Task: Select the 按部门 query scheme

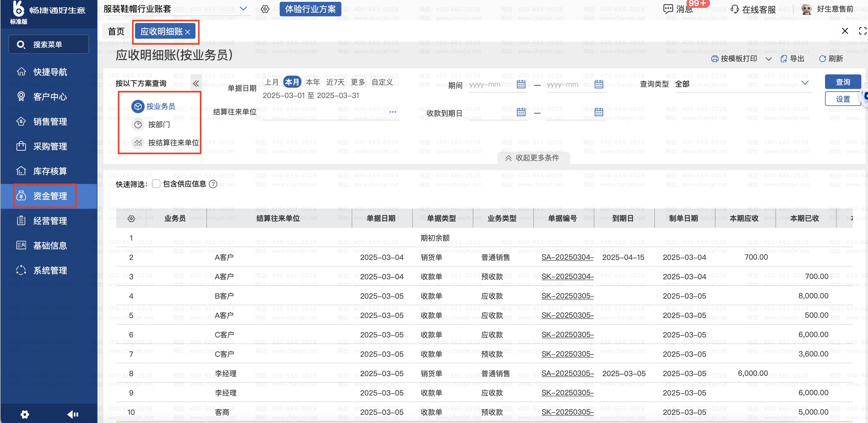Action: coord(151,125)
